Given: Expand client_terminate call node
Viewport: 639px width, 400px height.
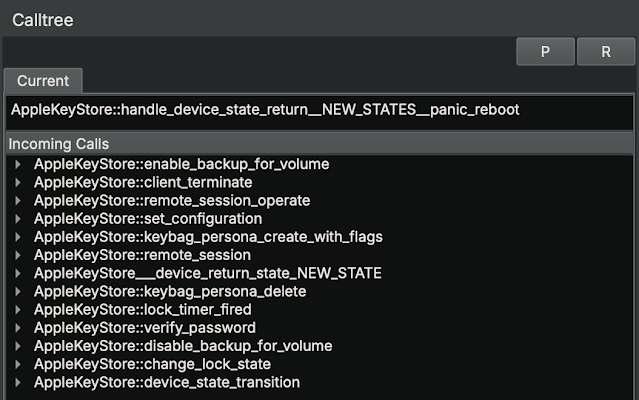Looking at the screenshot, I should (x=18, y=182).
